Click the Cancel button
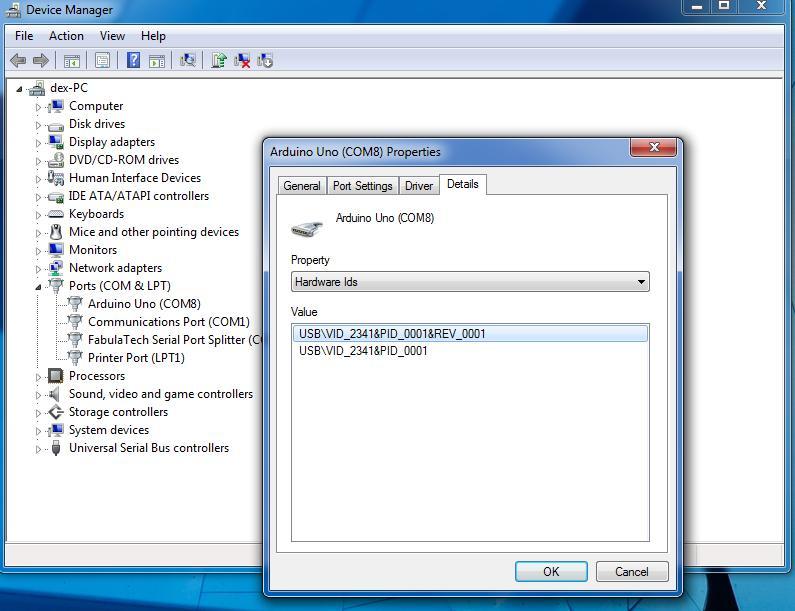795x611 pixels. pos(632,571)
